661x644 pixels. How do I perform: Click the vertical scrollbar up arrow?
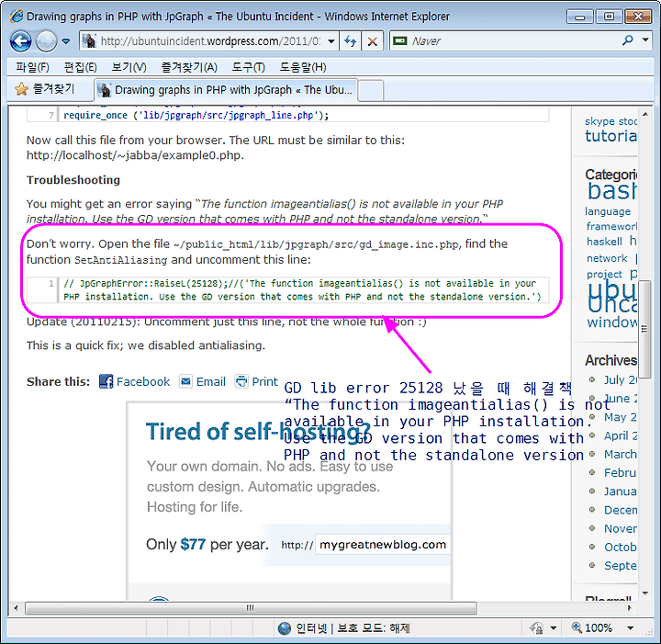645,114
